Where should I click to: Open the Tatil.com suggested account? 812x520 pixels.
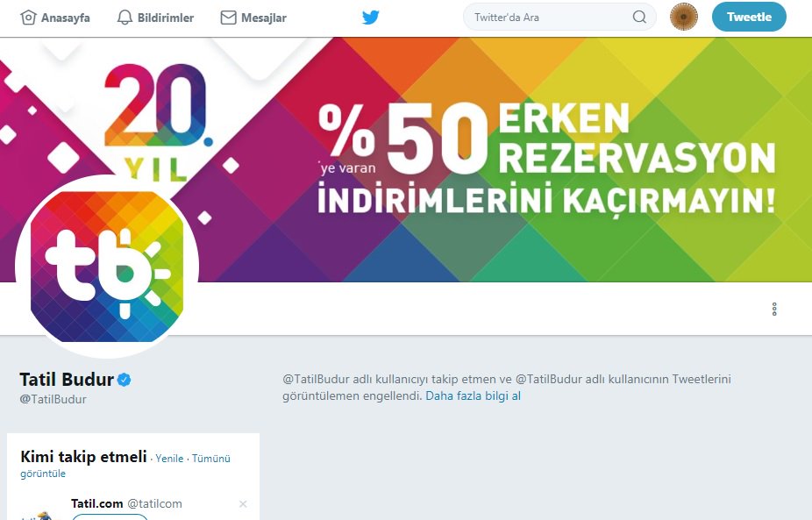(96, 503)
